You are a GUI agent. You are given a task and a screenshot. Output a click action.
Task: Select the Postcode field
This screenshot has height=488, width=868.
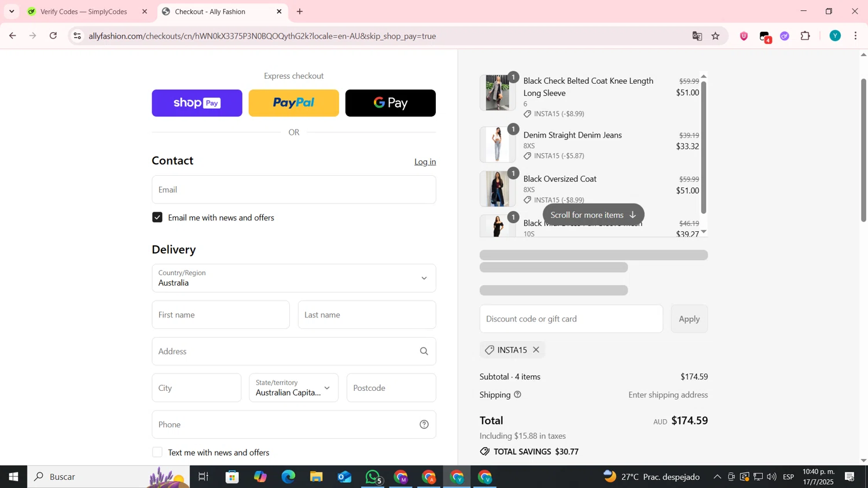click(391, 387)
